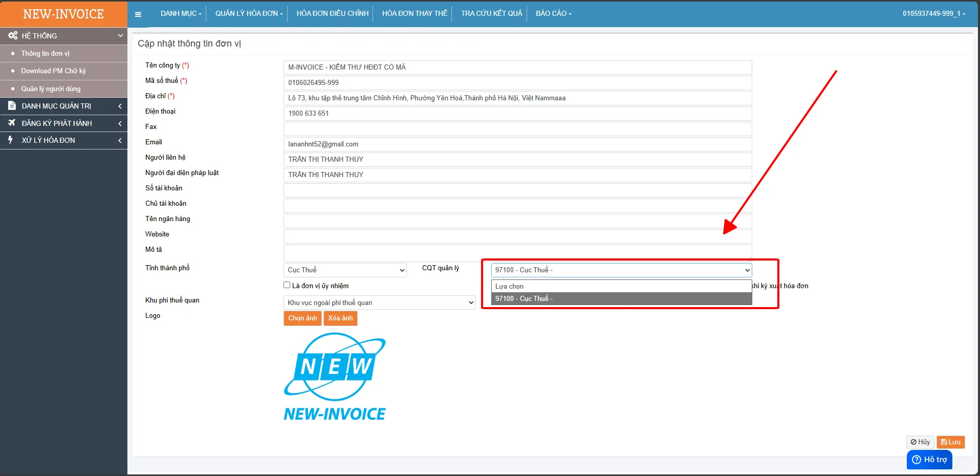Toggle the hamburger sidebar menu icon
980x476 pixels.
(x=138, y=14)
